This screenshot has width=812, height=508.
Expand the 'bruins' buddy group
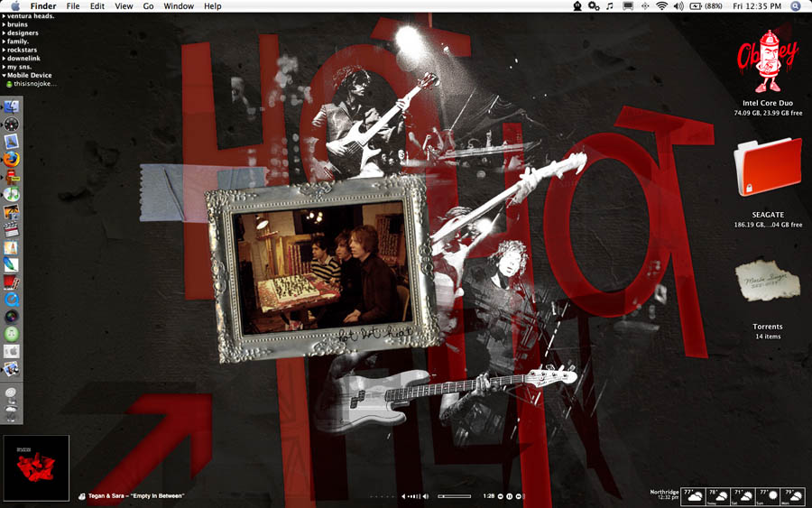pos(4,24)
